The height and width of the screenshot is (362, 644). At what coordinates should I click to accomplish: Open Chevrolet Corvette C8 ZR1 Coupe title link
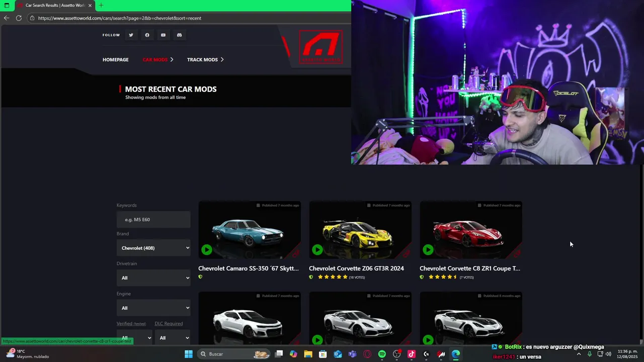coord(470,268)
